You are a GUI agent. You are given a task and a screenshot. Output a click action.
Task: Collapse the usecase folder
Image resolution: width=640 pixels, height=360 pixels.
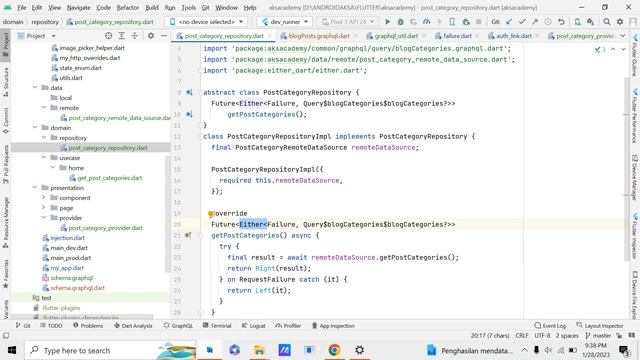44,158
